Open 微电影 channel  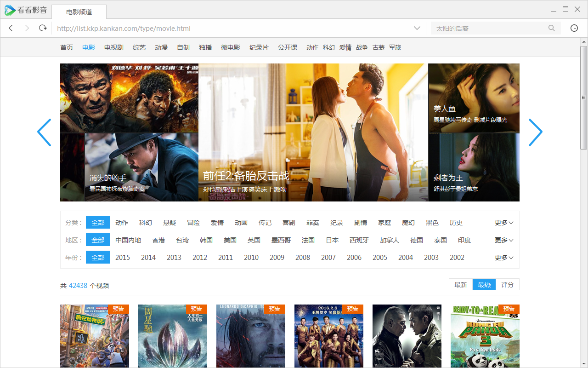[x=231, y=47]
